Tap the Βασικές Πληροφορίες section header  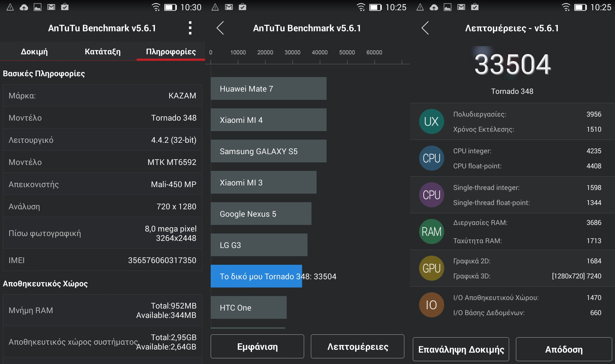(44, 74)
